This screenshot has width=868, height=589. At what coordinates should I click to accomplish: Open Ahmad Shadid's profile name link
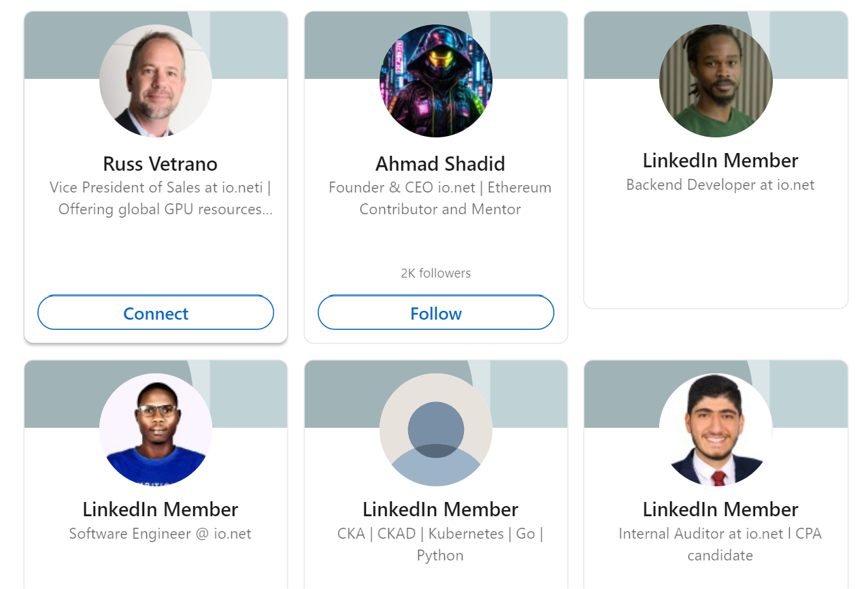pos(441,163)
